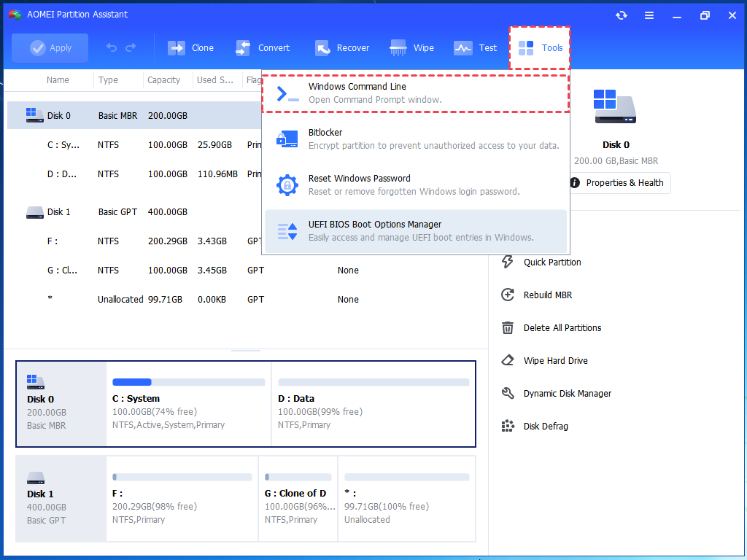Choose Bitlocker from the Tools menu
Image resolution: width=747 pixels, height=560 pixels.
416,139
